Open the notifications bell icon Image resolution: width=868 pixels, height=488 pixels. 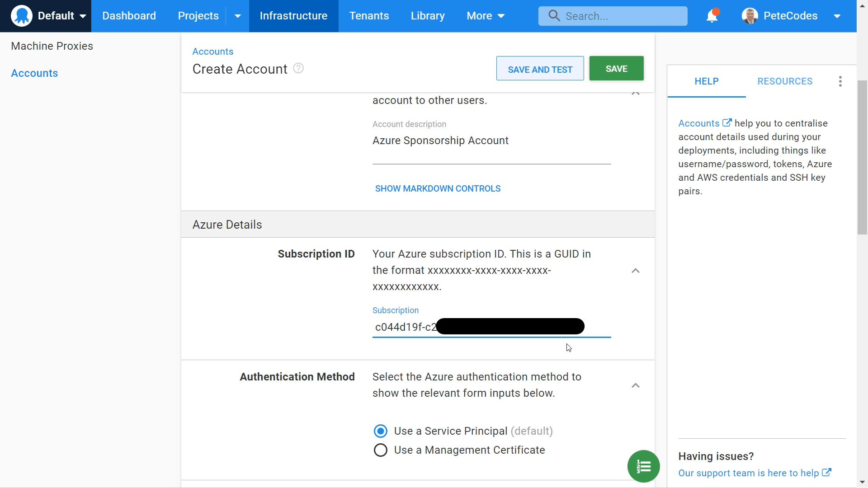(x=712, y=16)
